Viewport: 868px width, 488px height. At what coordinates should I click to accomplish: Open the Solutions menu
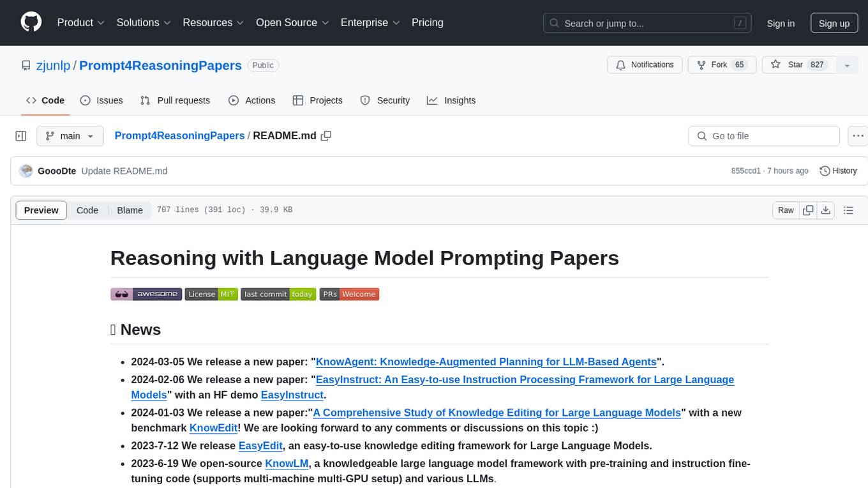[x=144, y=22]
